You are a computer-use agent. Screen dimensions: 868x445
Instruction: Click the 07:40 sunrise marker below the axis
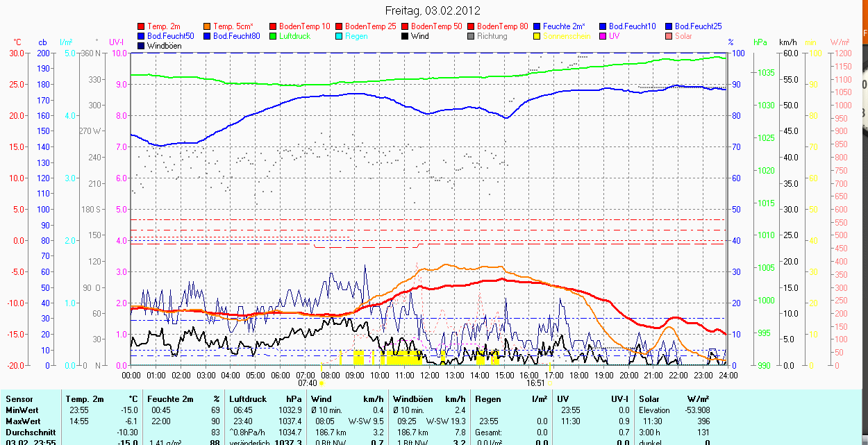(x=308, y=383)
